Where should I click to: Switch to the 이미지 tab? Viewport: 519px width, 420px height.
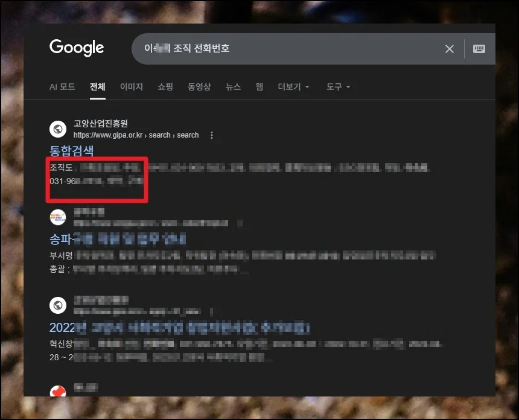[x=131, y=86]
